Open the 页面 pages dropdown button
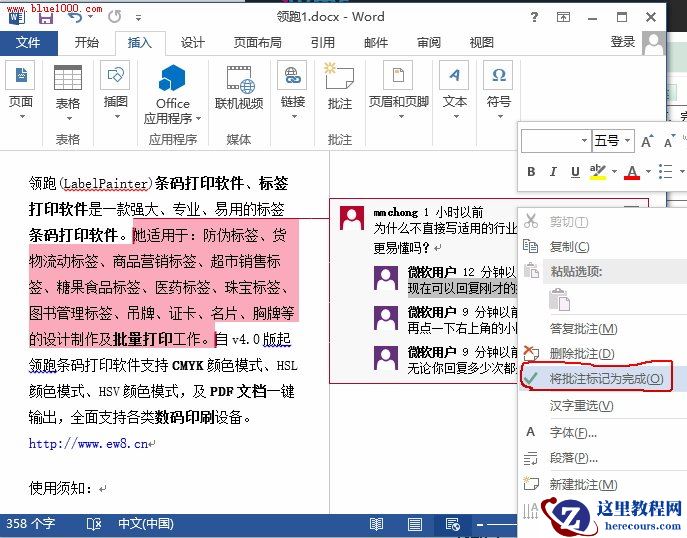687x538 pixels. 21,90
